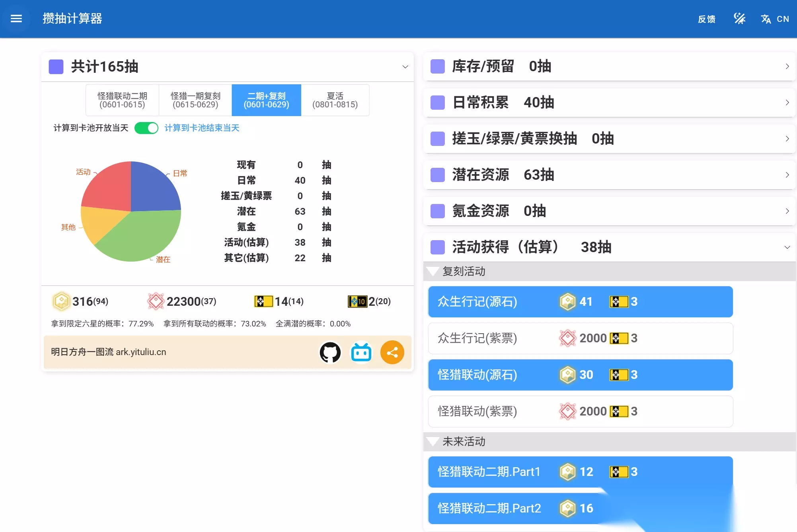Open the hamburger navigation menu
The height and width of the screenshot is (532, 797).
[x=16, y=19]
